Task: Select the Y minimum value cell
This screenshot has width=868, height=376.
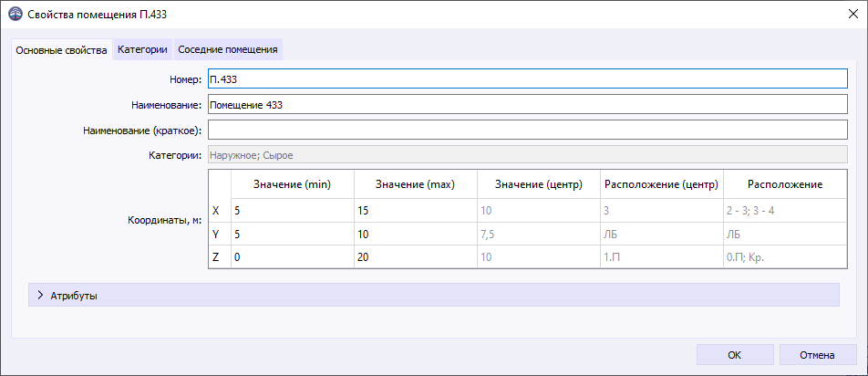Action: tap(292, 234)
